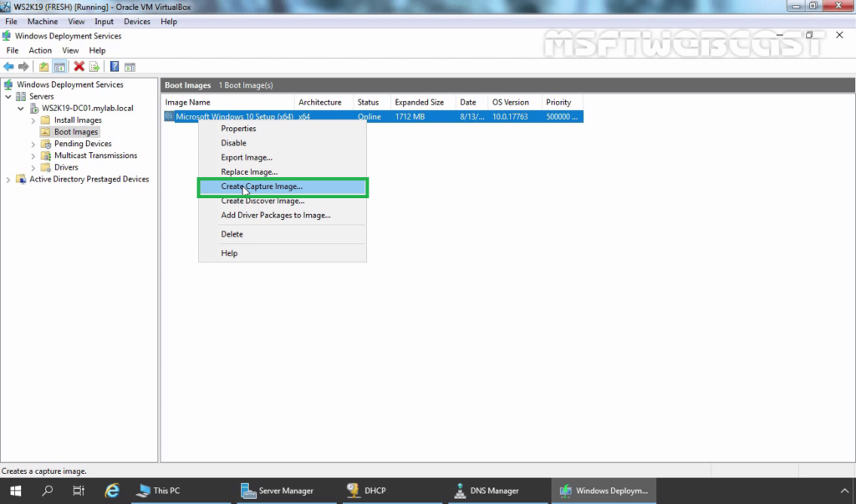The width and height of the screenshot is (856, 504).
Task: Choose Create Capture Image... menu entry
Action: click(x=283, y=186)
